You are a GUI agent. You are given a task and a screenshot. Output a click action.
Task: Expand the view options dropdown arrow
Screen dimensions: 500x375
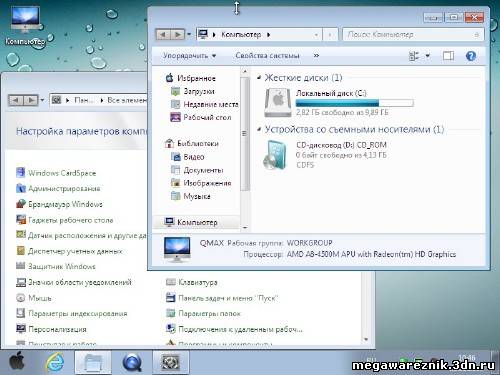coord(428,56)
